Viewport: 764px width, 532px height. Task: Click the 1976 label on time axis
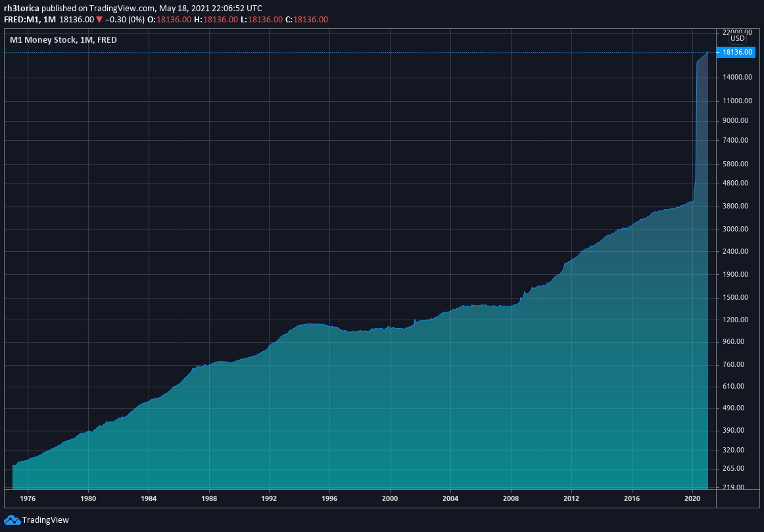[x=28, y=498]
